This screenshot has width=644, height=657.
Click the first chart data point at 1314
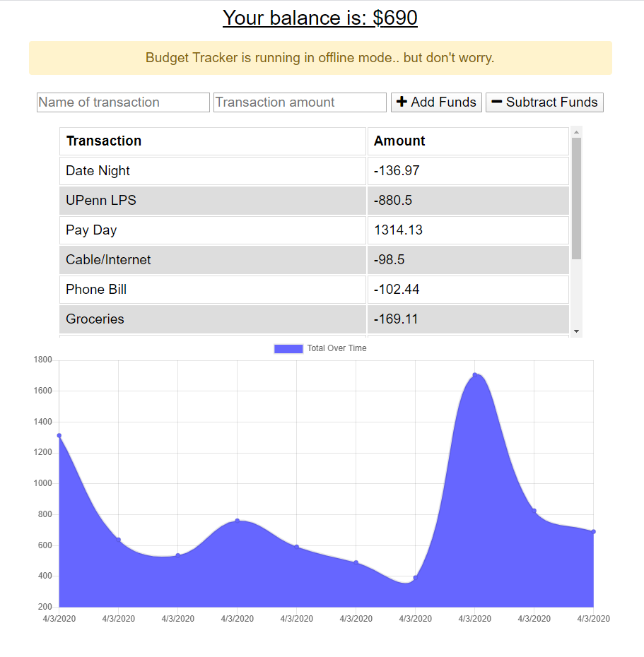[x=58, y=434]
